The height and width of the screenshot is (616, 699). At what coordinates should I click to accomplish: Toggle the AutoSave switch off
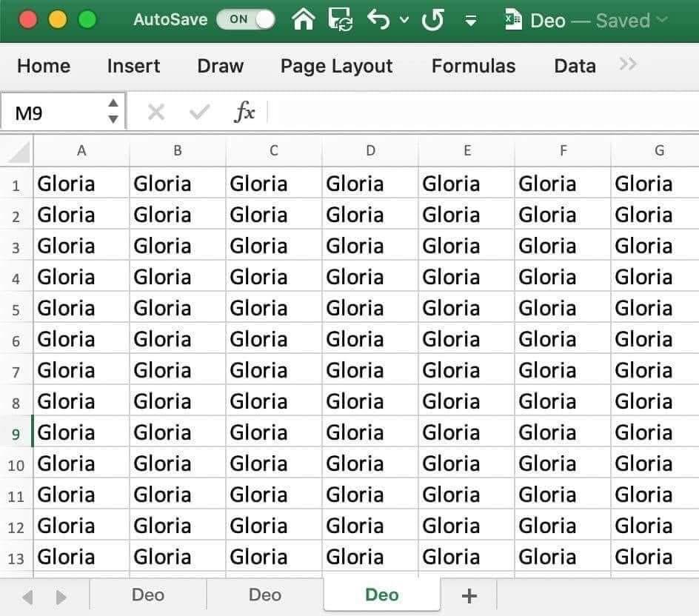click(246, 19)
